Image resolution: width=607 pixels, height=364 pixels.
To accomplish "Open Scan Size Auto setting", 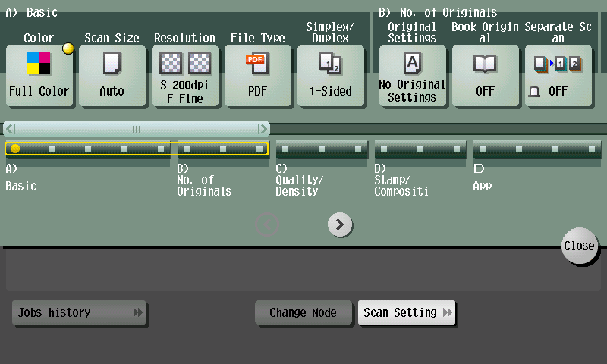I will coord(112,76).
